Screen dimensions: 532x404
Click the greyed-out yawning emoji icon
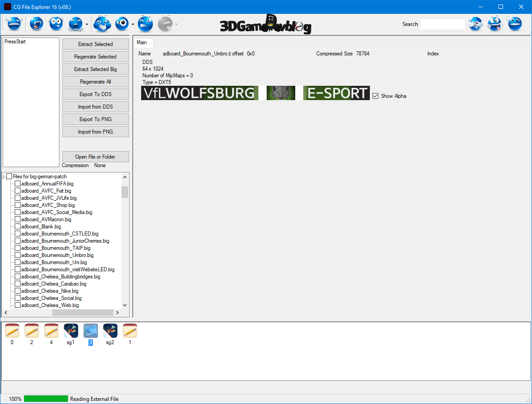tap(165, 24)
